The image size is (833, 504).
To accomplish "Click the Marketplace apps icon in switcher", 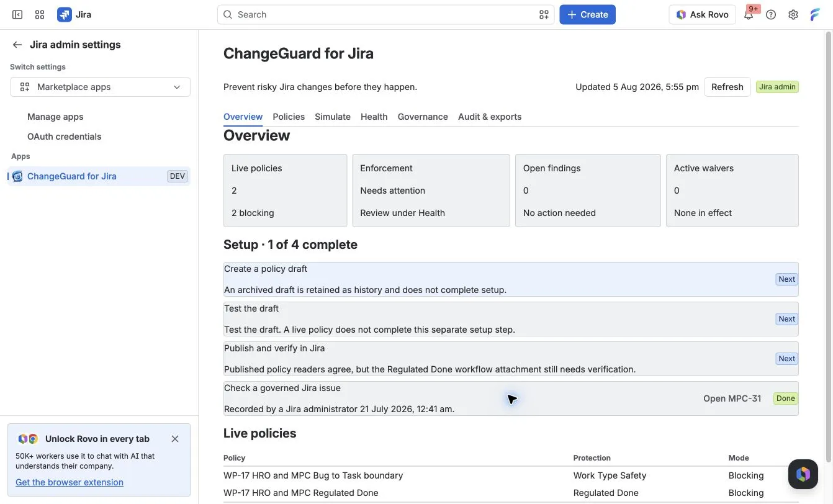I will pyautogui.click(x=25, y=87).
